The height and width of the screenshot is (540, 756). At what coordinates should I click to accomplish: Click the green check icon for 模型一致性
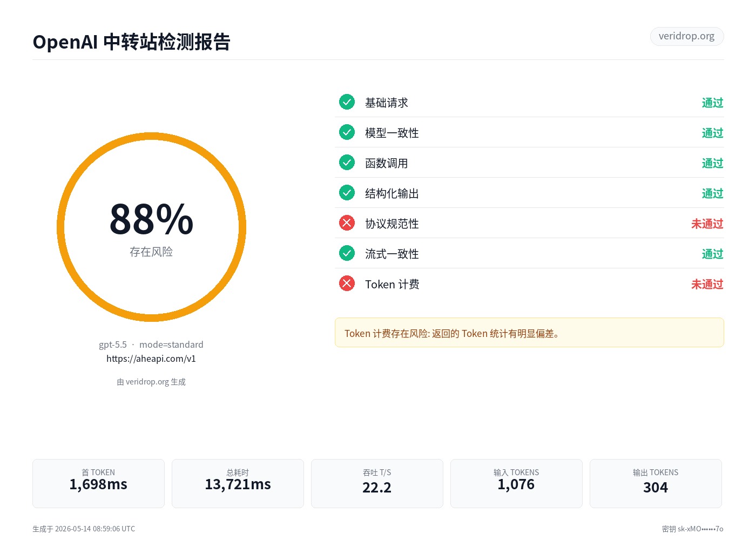[x=347, y=132]
